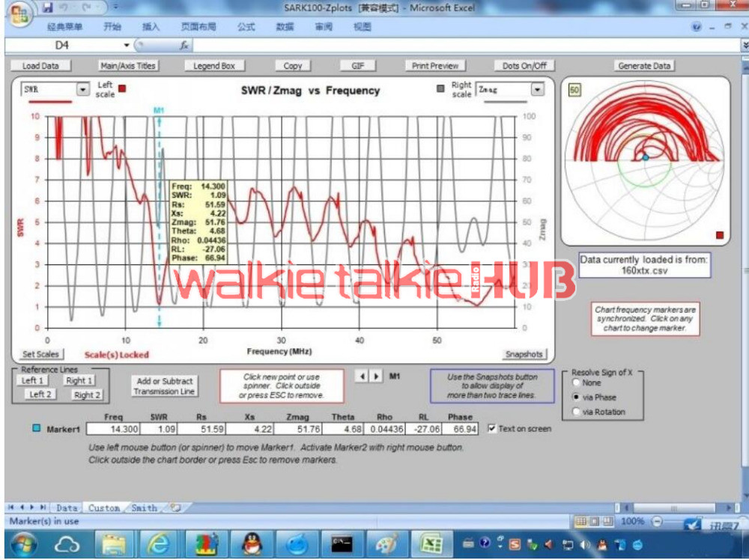Screen dimensions: 749x560
Task: Click the Print Preview button
Action: [x=434, y=65]
